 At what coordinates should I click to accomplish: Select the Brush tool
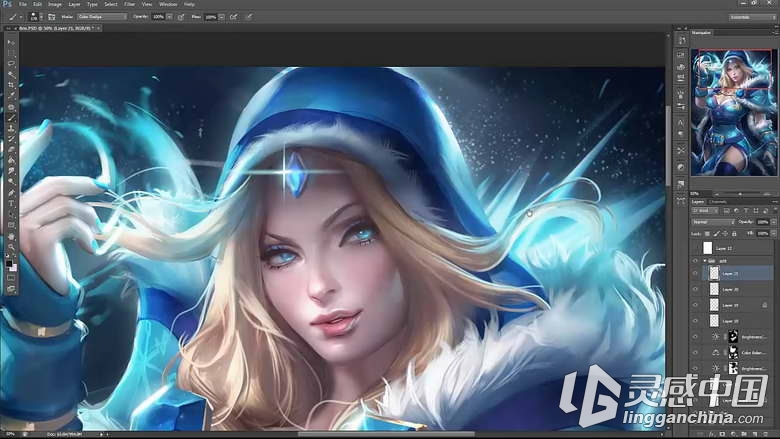pyautogui.click(x=11, y=118)
